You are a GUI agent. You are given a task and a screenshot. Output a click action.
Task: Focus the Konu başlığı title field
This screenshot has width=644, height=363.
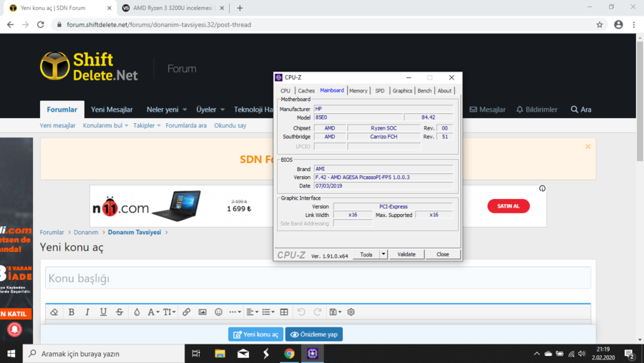tap(318, 279)
